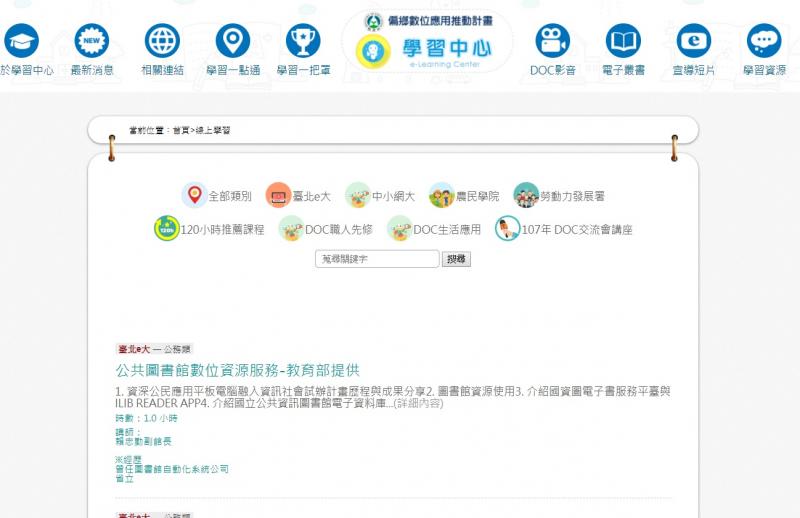800x518 pixels.
Task: Click the 臺北e大 laptop icon
Action: (x=279, y=195)
